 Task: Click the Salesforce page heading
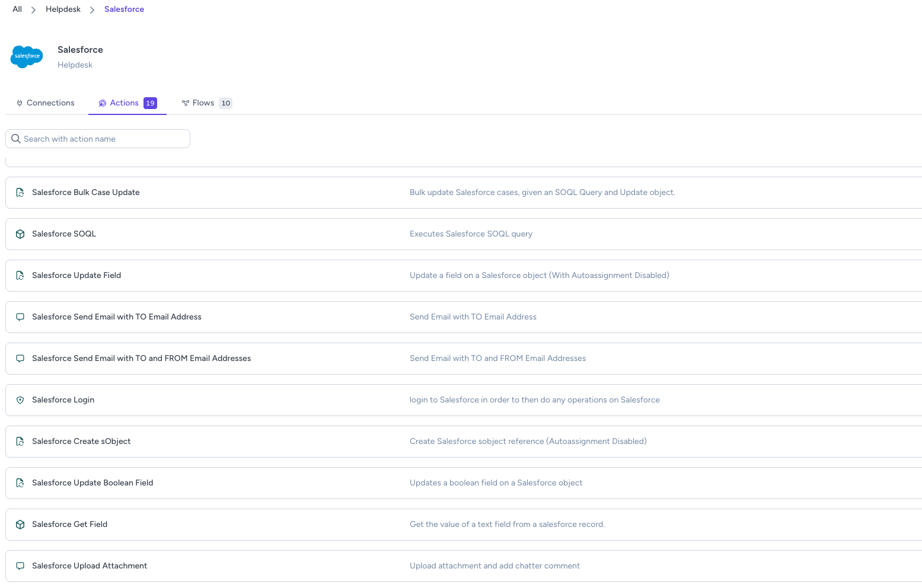pyautogui.click(x=80, y=50)
